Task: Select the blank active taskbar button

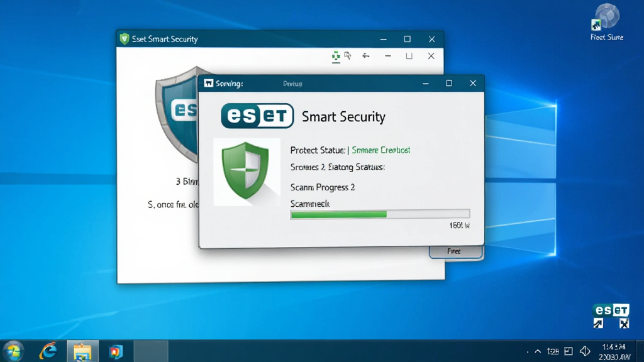Action: pos(151,351)
